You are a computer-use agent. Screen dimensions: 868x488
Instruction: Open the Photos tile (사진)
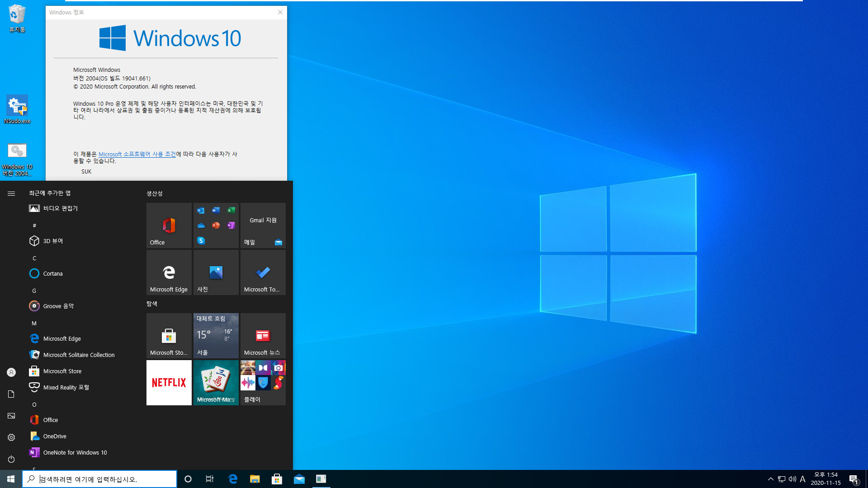pyautogui.click(x=216, y=272)
